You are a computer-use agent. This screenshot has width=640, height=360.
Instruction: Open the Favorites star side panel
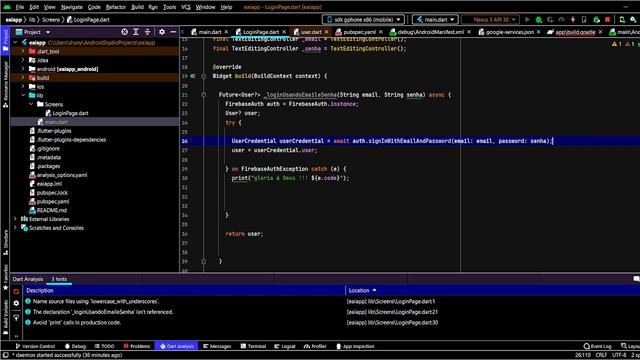click(5, 277)
